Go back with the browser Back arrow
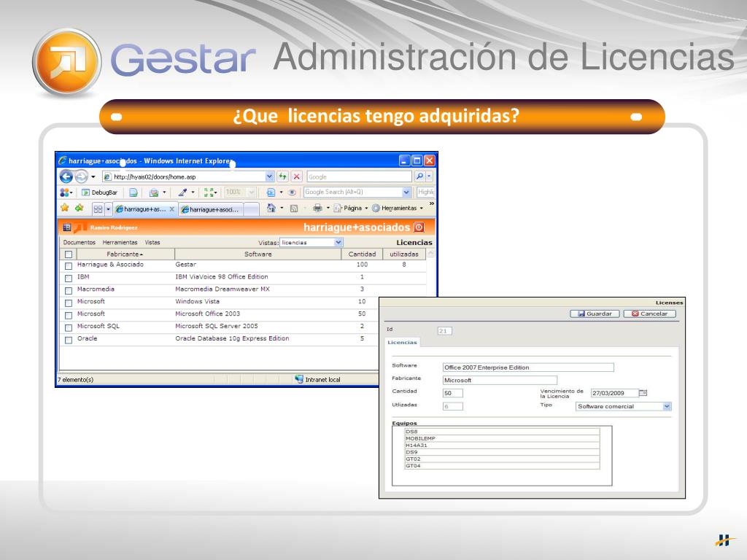The image size is (747, 560). pyautogui.click(x=66, y=176)
